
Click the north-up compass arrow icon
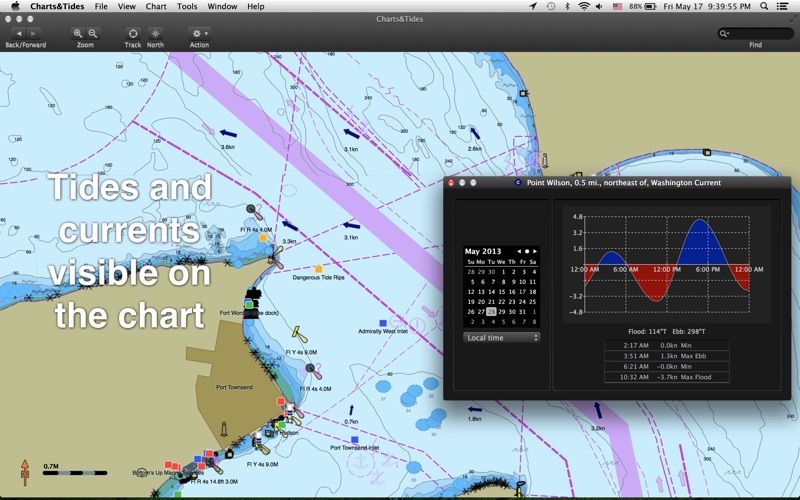pos(24,472)
